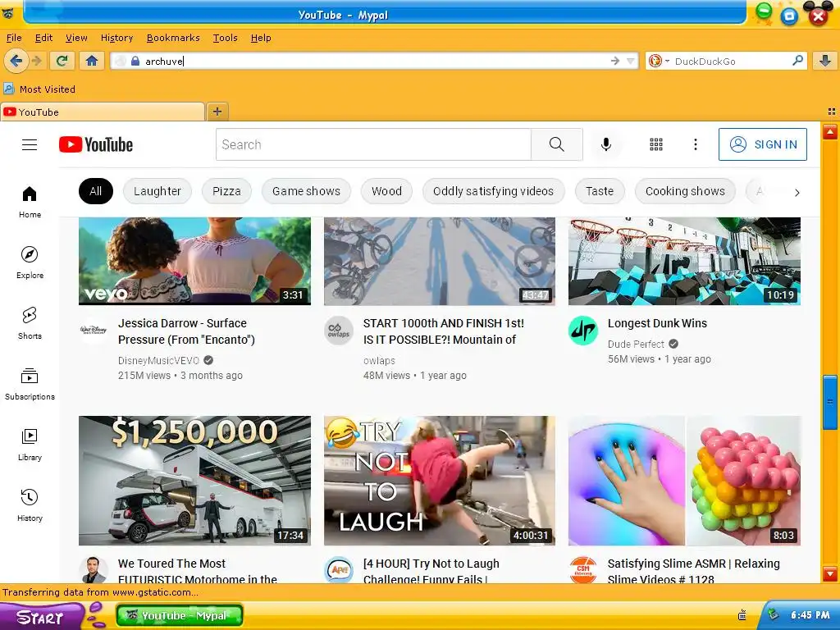Click the tab groups grid icon
This screenshot has width=840, height=630.
832,112
